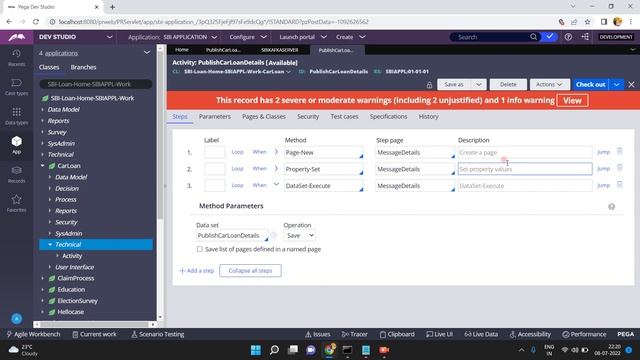The height and width of the screenshot is (360, 640).
Task: Open the Launch portal menu
Action: [x=303, y=37]
